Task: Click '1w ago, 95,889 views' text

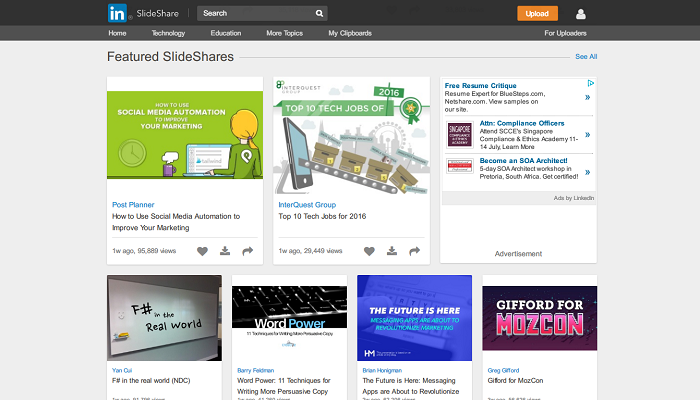Action: click(x=144, y=251)
